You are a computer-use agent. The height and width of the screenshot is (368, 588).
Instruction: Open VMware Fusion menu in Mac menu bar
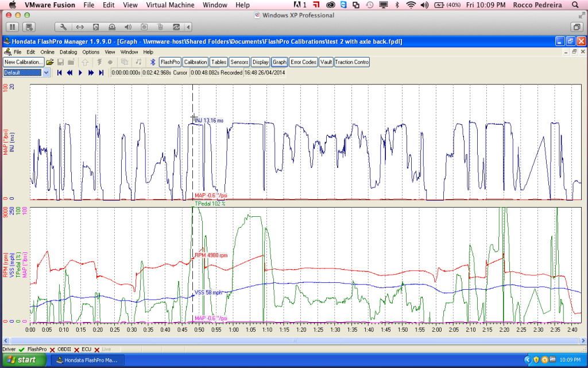pos(50,5)
